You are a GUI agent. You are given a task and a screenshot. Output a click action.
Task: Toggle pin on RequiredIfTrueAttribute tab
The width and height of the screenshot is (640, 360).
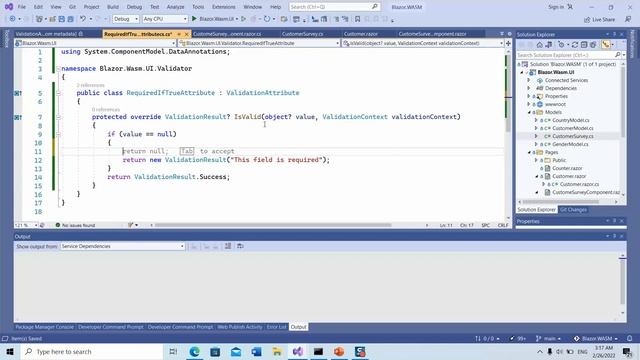179,34
